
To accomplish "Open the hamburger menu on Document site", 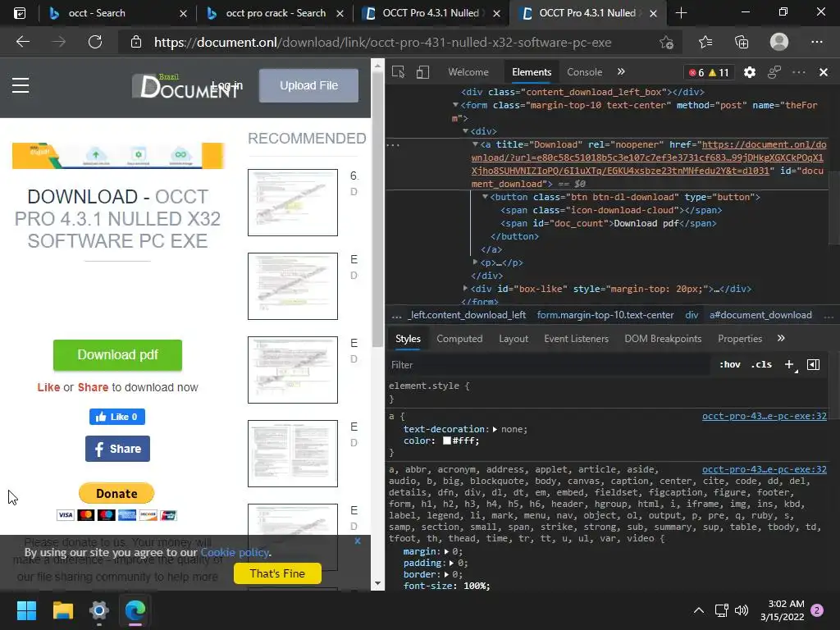I will click(21, 85).
